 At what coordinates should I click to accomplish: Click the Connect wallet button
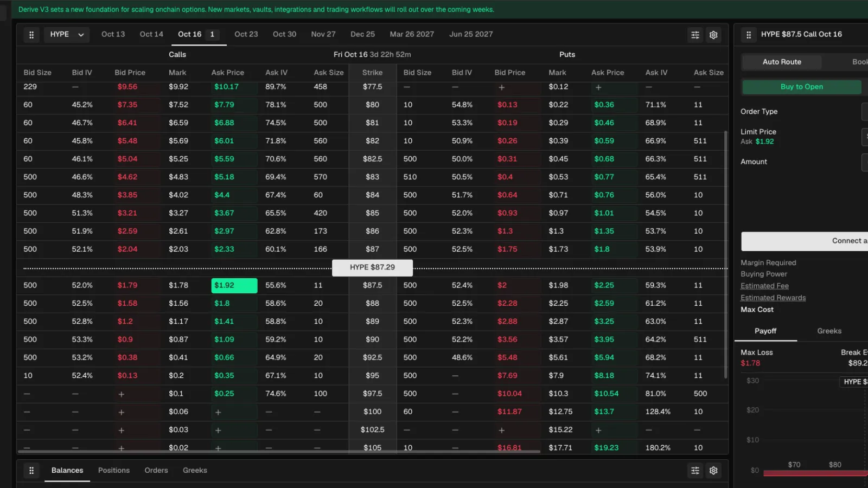pos(805,241)
